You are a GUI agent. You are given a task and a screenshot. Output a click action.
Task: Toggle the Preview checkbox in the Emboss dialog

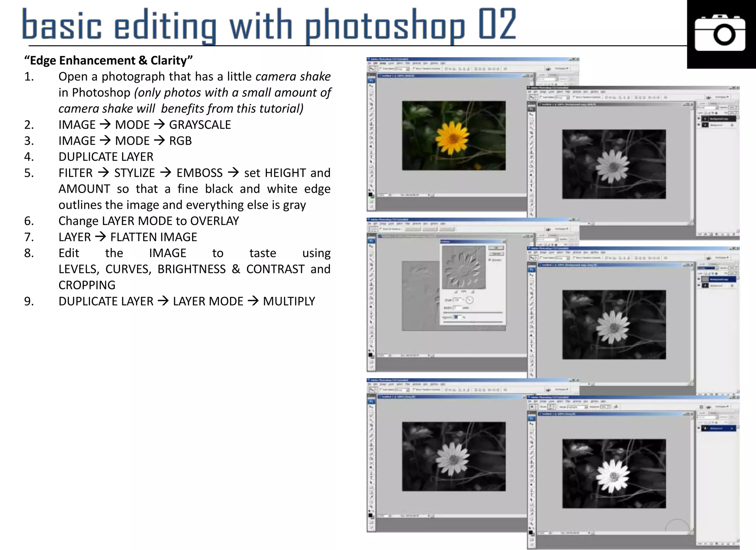[489, 260]
